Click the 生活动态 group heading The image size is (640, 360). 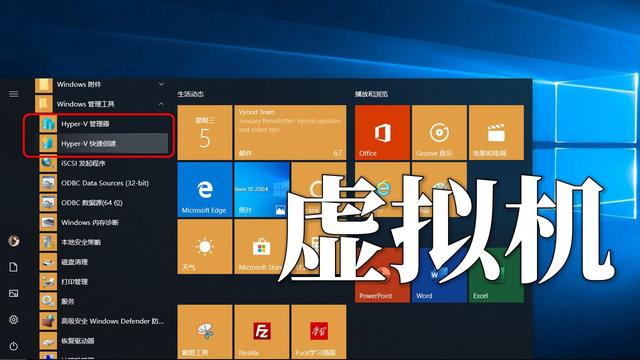tap(191, 94)
